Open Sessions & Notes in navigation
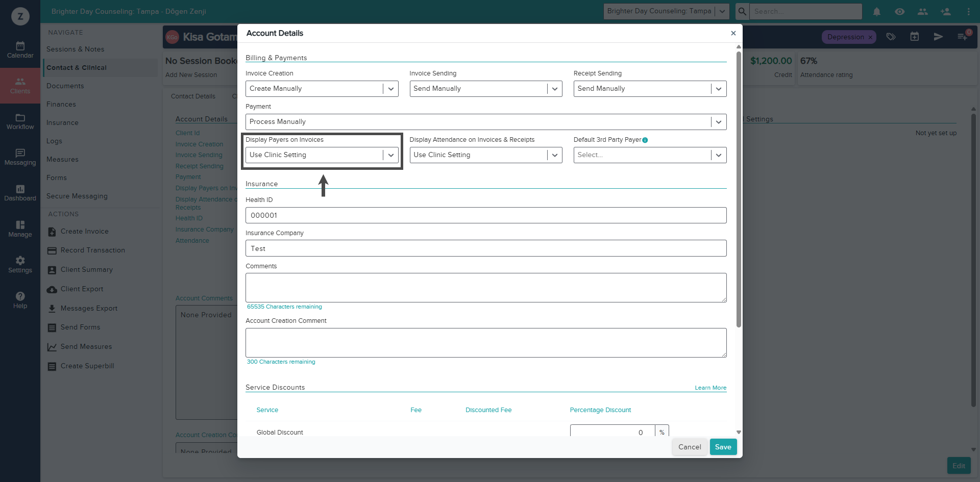The height and width of the screenshot is (482, 980). 75,49
